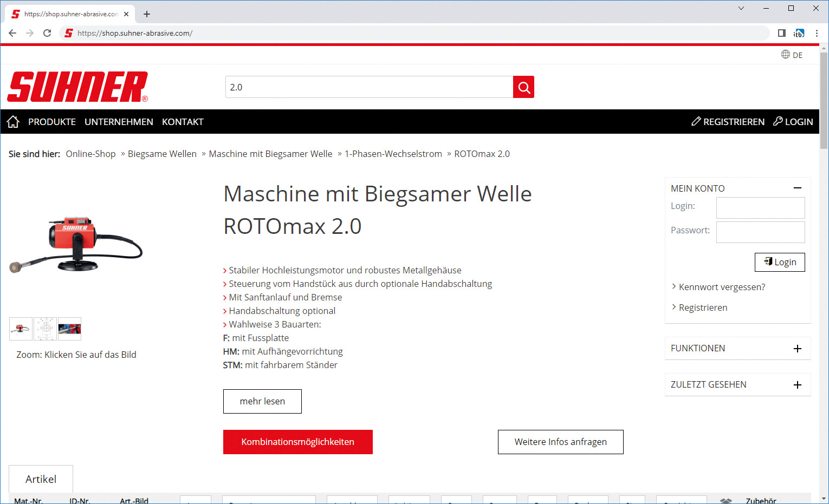Screen dimensions: 829x504
Task: Go to Biegsame Wellen breadcrumb
Action: point(162,154)
